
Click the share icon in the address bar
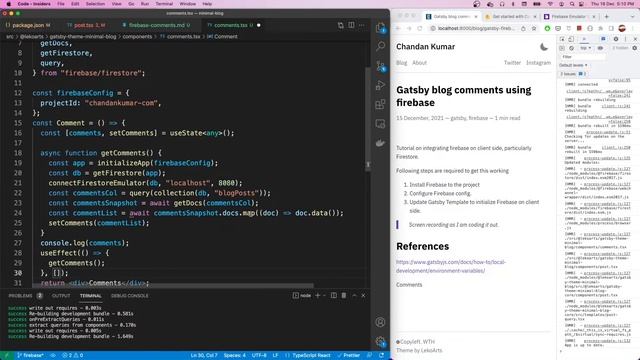(x=523, y=28)
